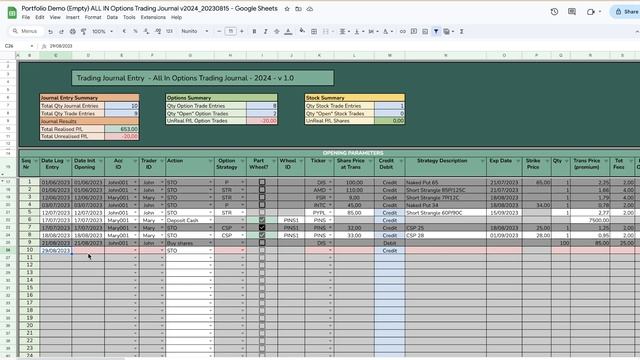
Task: Open the Functions sigma icon
Action: point(462,31)
